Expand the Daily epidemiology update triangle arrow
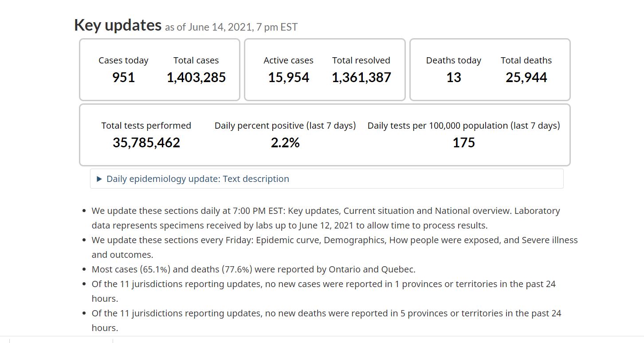644x343 pixels. 99,179
